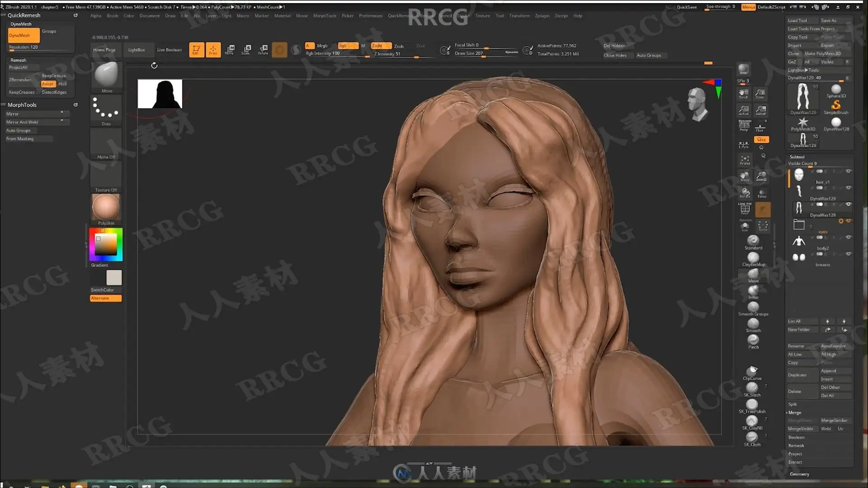Collapse the Subtool palette header
Image resolution: width=868 pixels, height=488 pixels.
click(x=797, y=157)
